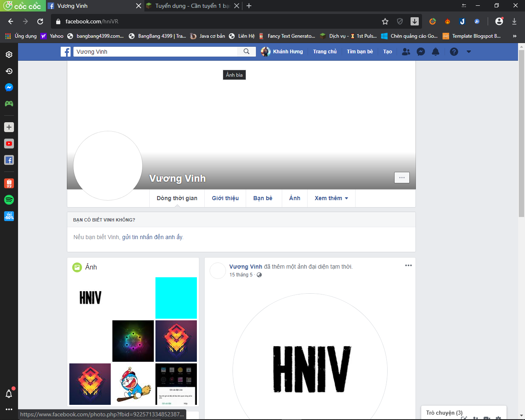Click the blue wrench extension icon
This screenshot has width=525, height=420.
[477, 21]
